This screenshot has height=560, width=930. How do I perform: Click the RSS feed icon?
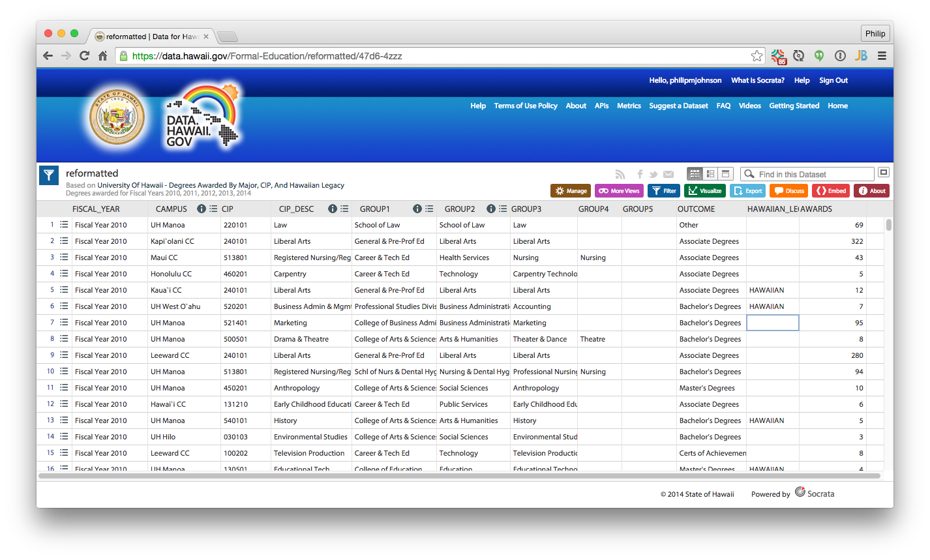[620, 174]
